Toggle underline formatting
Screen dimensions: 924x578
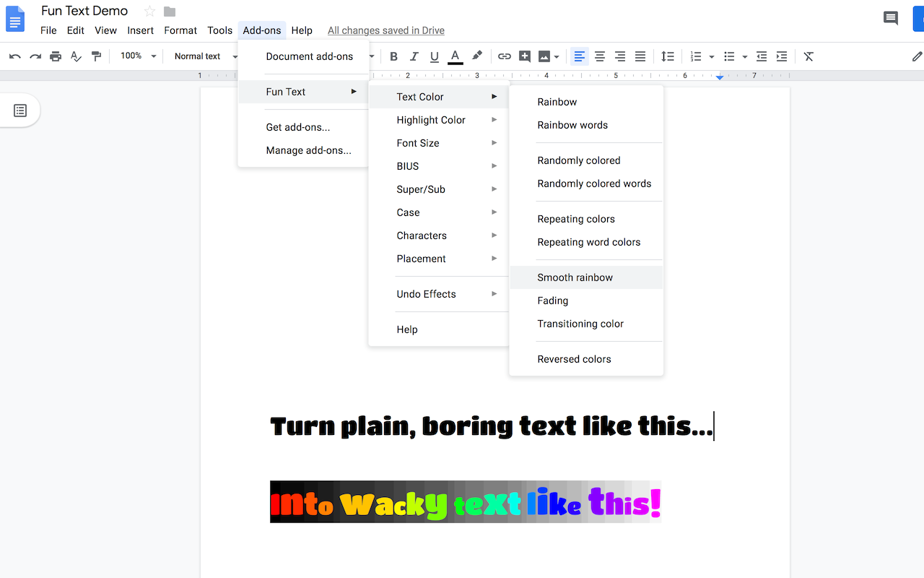pyautogui.click(x=434, y=56)
